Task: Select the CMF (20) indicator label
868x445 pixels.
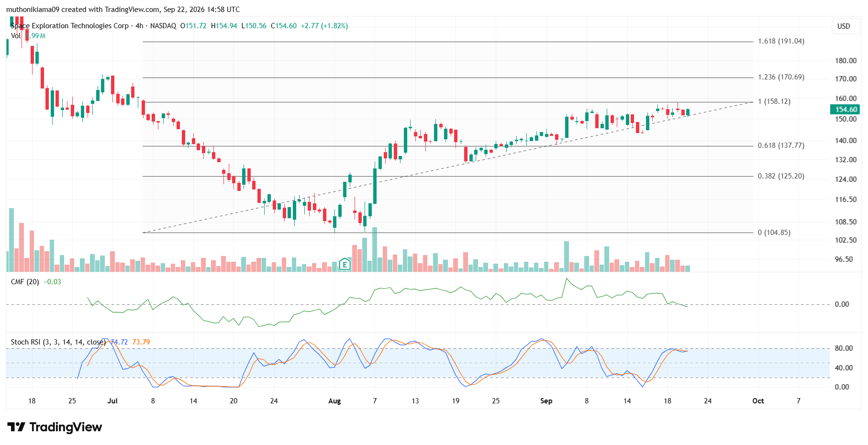Action: click(25, 282)
